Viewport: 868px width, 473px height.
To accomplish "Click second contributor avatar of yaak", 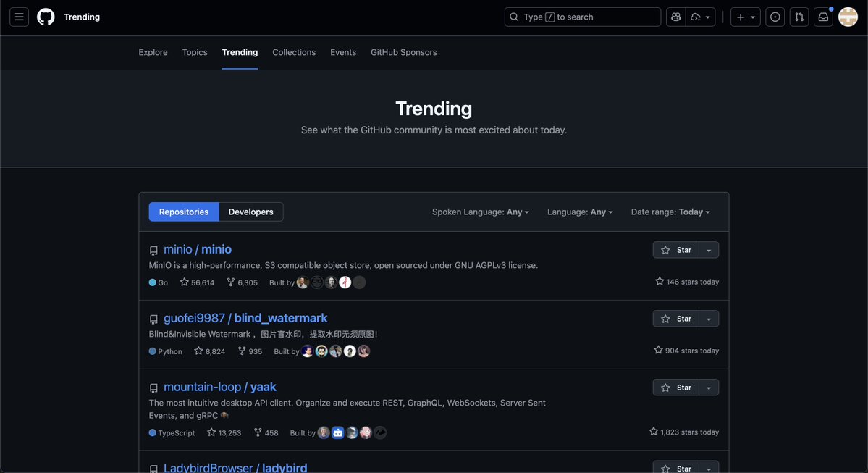I will click(337, 432).
